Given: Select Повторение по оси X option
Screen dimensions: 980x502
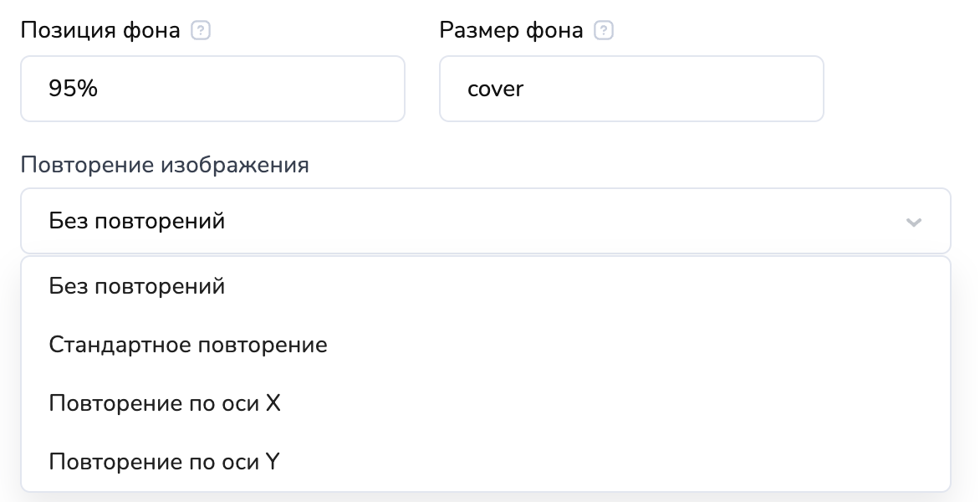Looking at the screenshot, I should point(165,403).
